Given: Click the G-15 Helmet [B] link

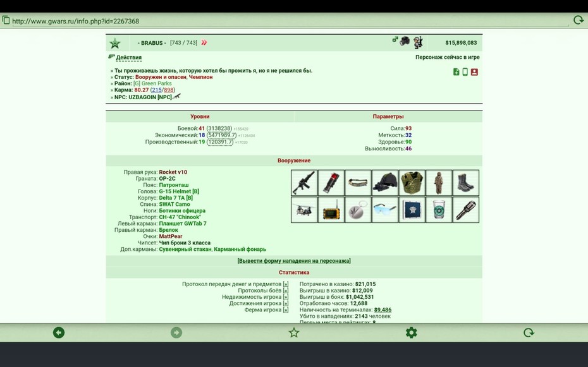Looking at the screenshot, I should click(179, 191).
